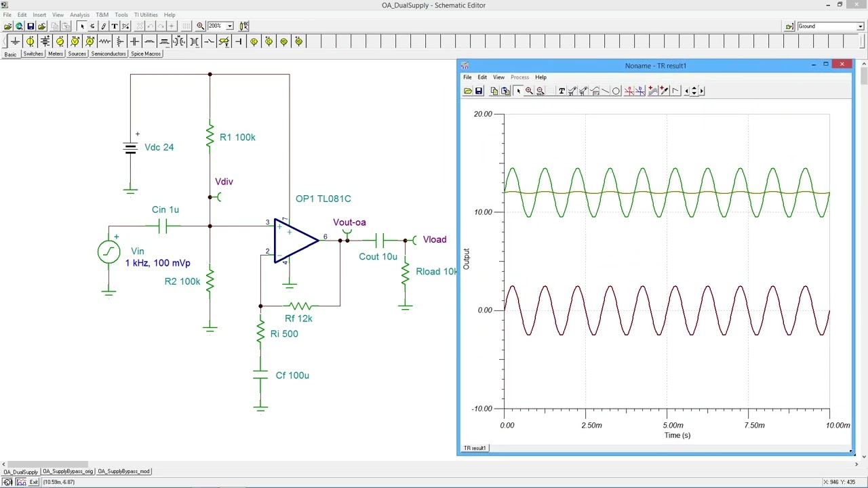Select the TR result1 diagram tab

coord(475,448)
